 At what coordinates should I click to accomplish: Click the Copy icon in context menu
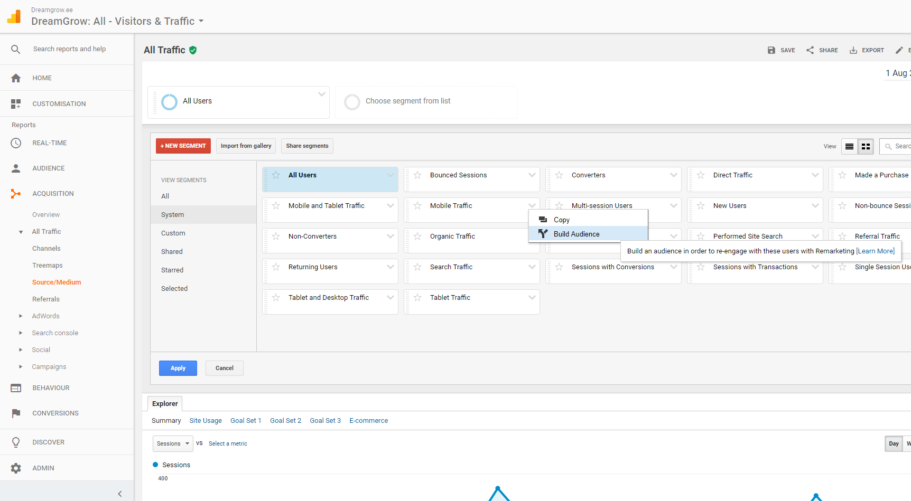[x=543, y=220]
